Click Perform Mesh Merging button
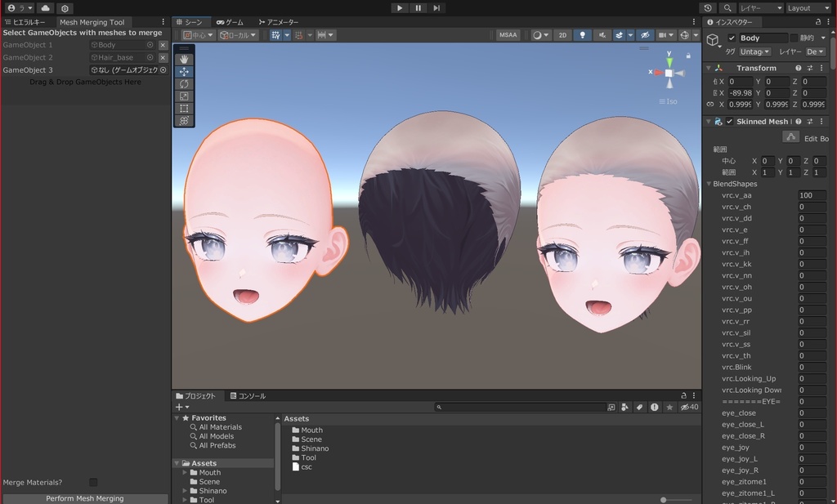Viewport: 837px width, 504px height. pos(85,498)
